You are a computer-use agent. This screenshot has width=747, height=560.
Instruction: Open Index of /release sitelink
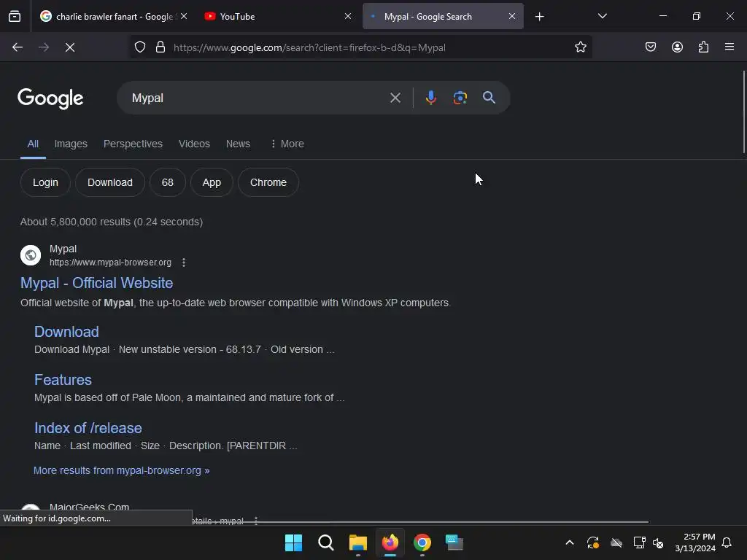(88, 428)
